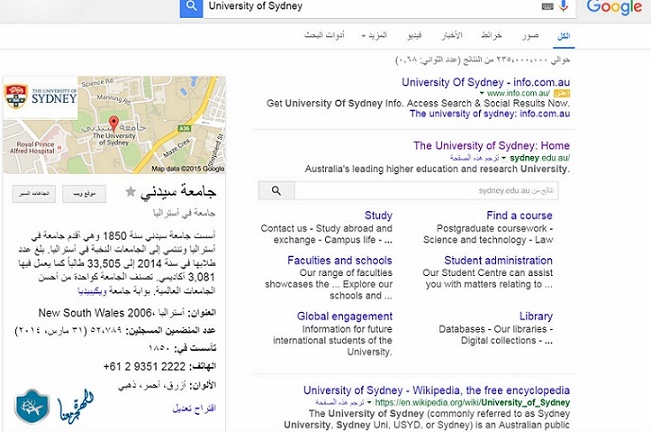Screen dimensions: 651x432
Task: Open the on-screen keyboard icon
Action: coord(548,6)
